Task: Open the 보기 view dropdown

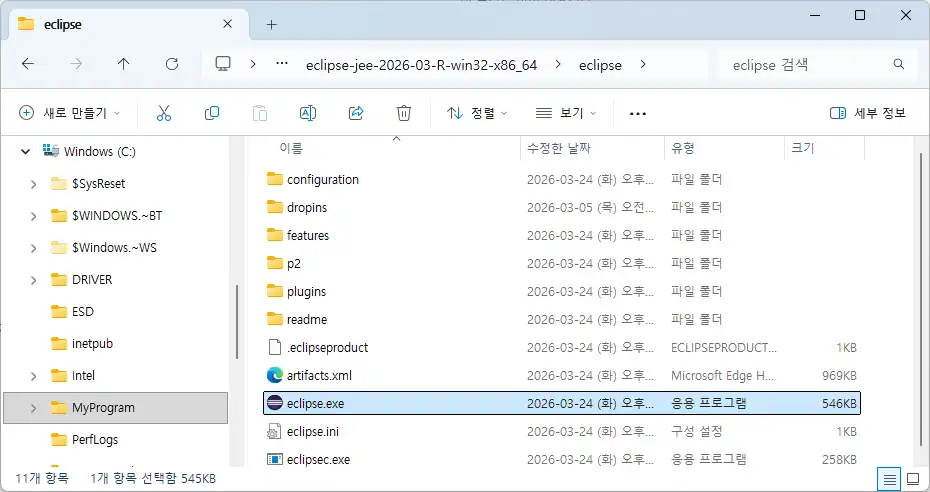Action: point(566,113)
